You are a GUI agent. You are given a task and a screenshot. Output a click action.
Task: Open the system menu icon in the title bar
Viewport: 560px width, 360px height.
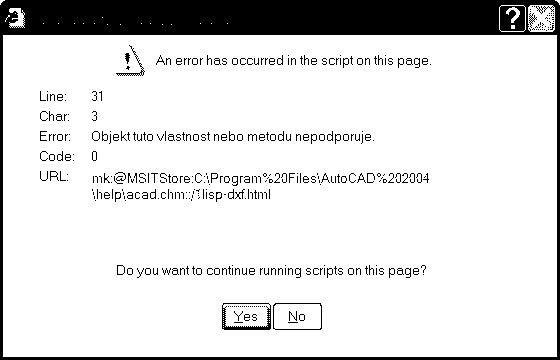pyautogui.click(x=15, y=19)
